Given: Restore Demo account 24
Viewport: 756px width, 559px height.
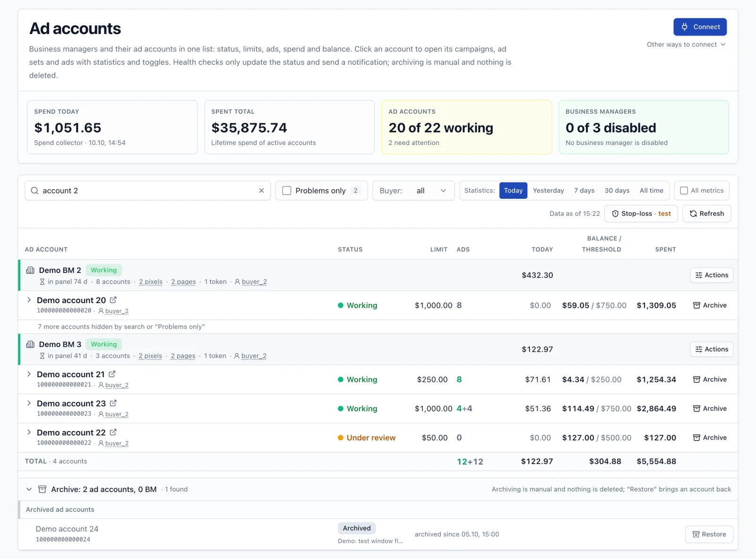Looking at the screenshot, I should pyautogui.click(x=709, y=534).
